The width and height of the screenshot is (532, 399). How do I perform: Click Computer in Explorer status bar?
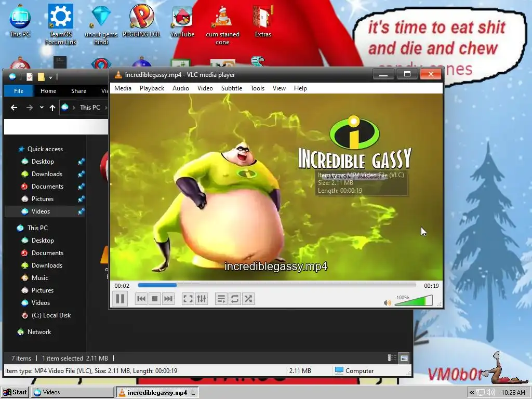pyautogui.click(x=354, y=371)
